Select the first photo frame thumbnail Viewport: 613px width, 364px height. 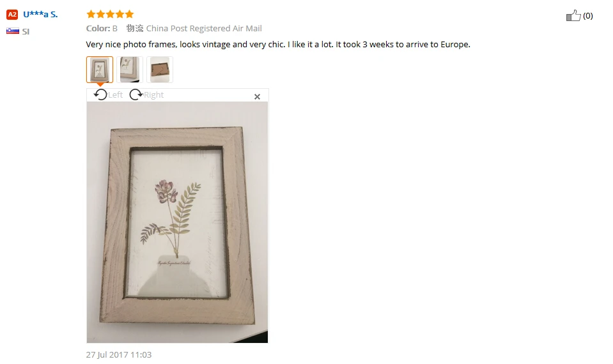click(x=100, y=70)
